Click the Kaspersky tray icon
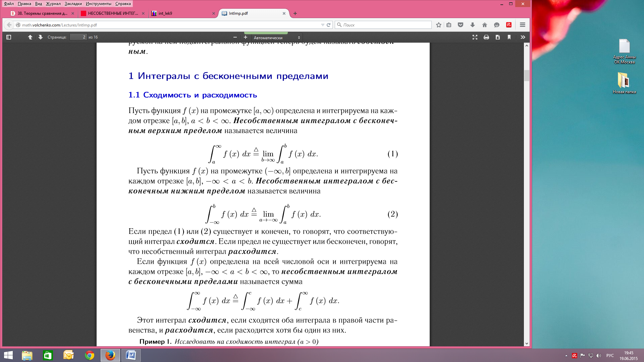The image size is (644, 362). click(575, 356)
